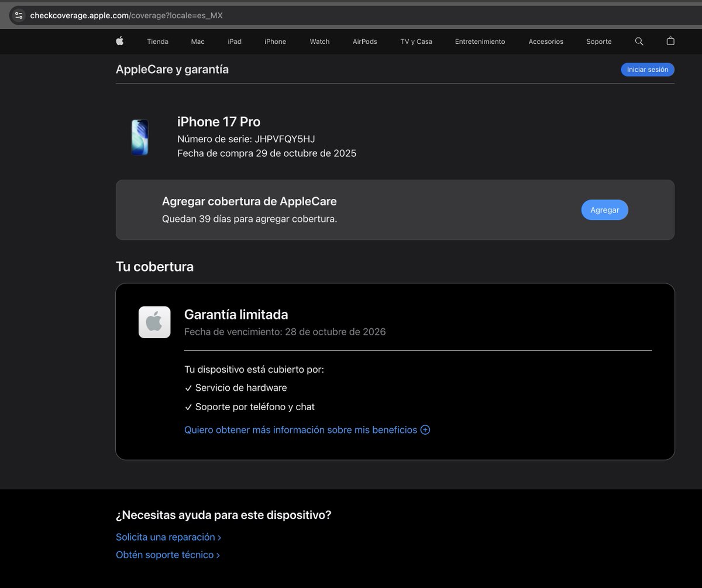Click Solicita una reparación link

(x=168, y=537)
